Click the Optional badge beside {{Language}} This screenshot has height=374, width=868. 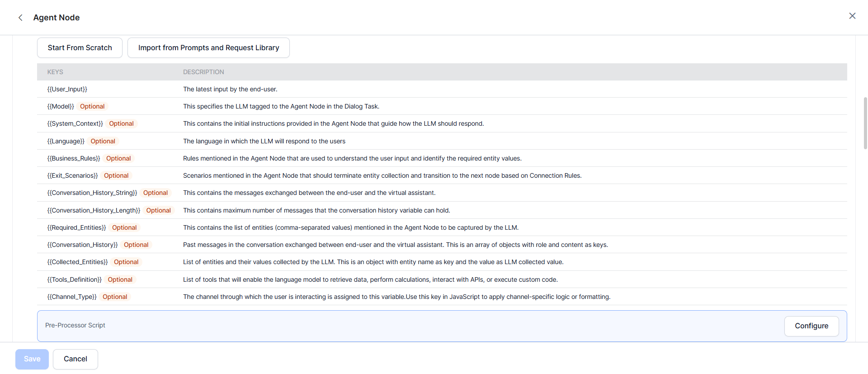pos(103,142)
